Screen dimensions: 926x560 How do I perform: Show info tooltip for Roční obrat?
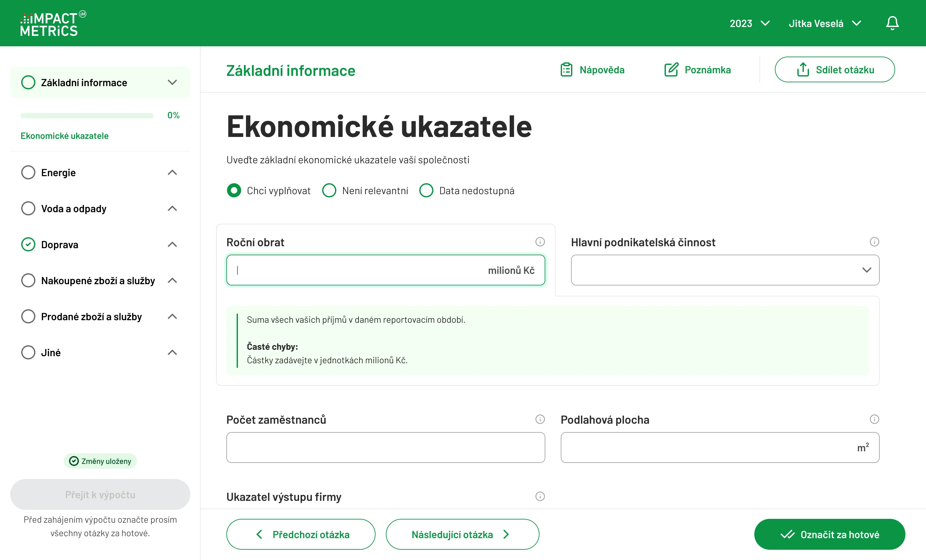point(540,242)
